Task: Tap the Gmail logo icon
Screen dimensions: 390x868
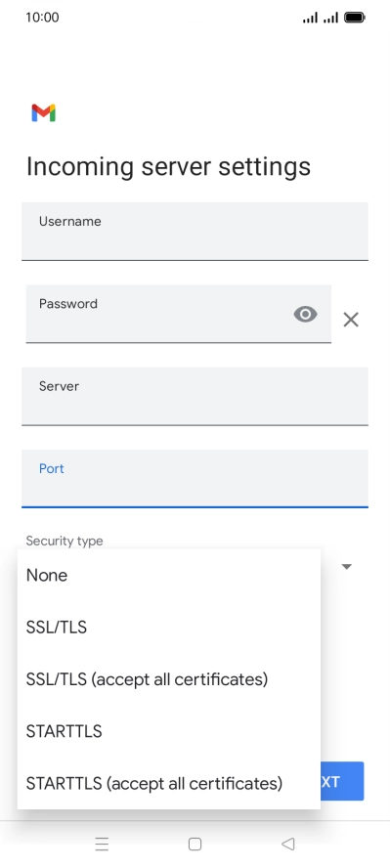Action: pos(44,113)
